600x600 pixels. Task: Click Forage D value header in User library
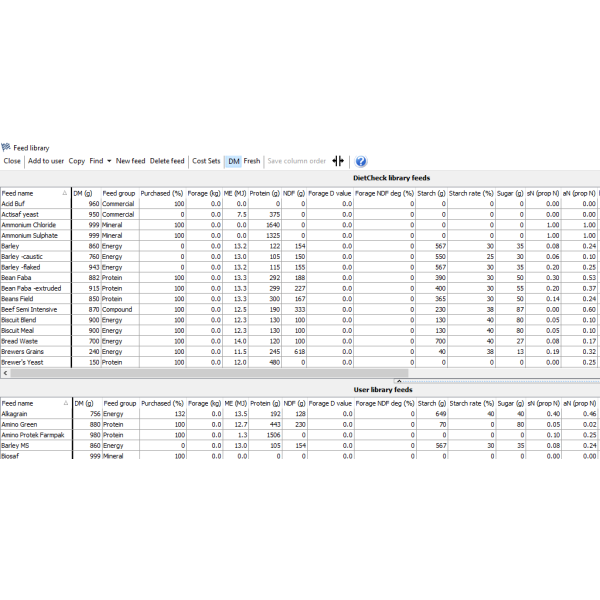330,403
